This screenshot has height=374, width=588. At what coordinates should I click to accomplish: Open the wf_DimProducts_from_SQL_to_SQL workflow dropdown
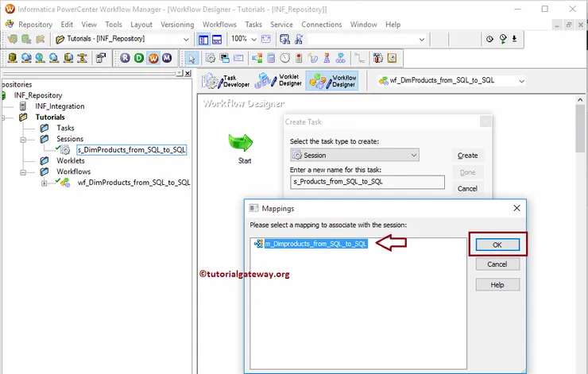click(x=521, y=81)
